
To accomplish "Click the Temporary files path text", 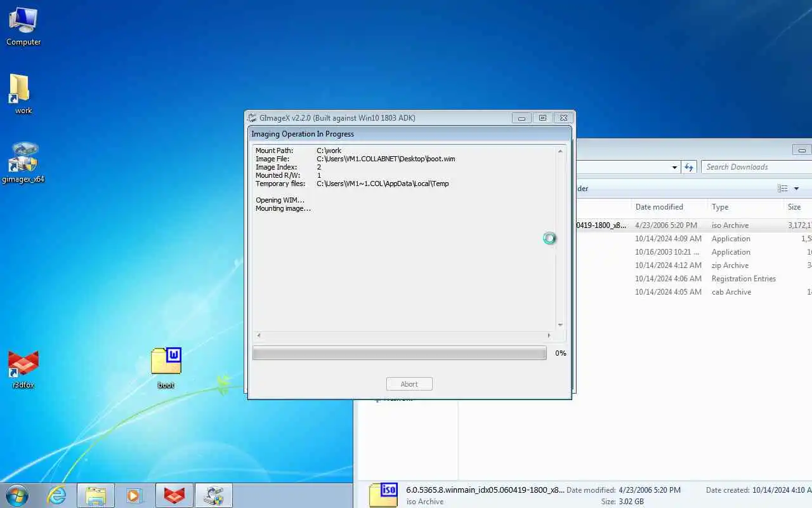I will (383, 184).
